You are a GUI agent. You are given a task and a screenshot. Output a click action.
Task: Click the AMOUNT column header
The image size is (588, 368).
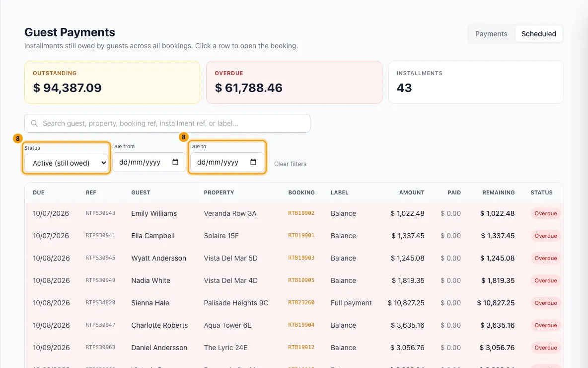point(412,192)
